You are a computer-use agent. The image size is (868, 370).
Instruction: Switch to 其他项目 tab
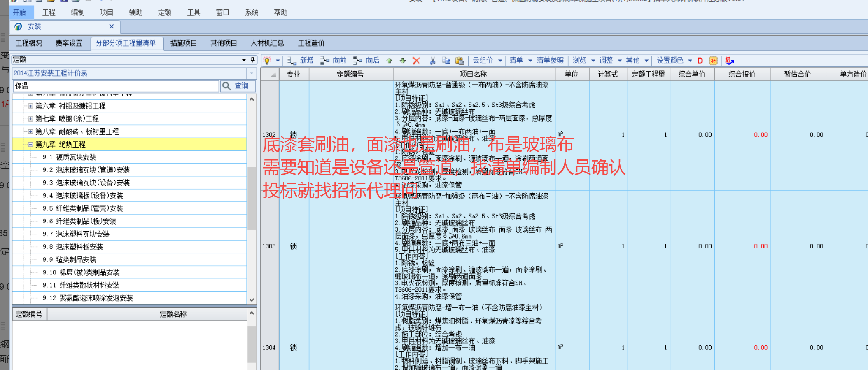[224, 43]
